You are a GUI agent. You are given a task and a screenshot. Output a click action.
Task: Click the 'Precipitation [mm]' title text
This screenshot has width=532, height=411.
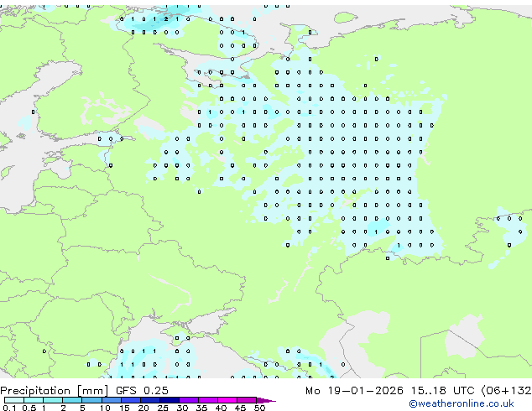click(55, 391)
